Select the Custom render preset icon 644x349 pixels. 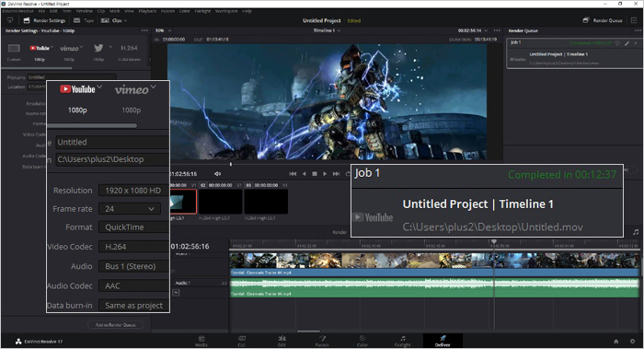(14, 48)
